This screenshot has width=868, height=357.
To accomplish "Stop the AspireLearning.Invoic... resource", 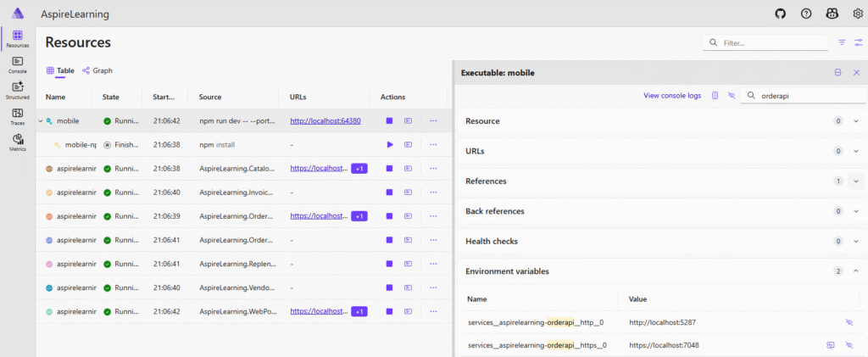I will pyautogui.click(x=390, y=192).
